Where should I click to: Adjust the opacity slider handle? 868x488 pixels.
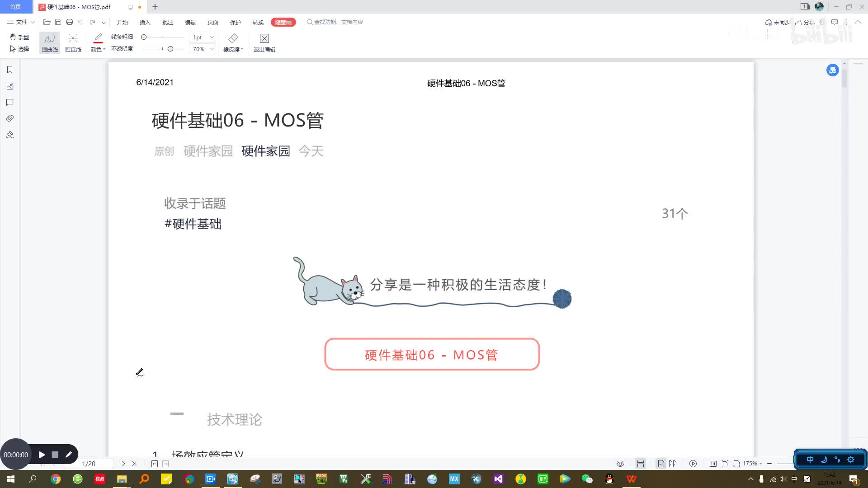170,49
